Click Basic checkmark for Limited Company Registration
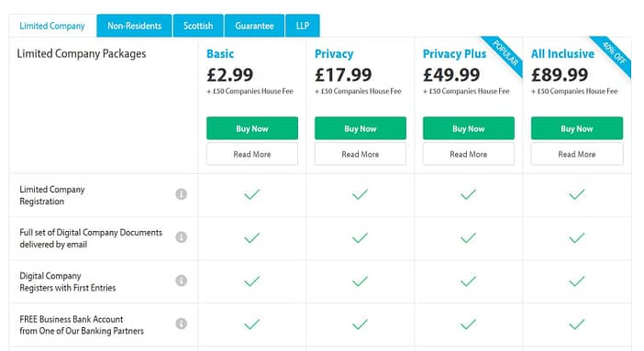 251,194
